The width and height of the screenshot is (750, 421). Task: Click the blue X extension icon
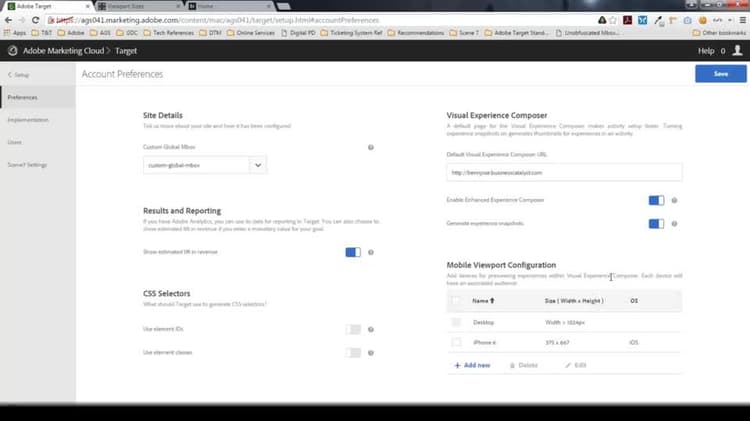click(642, 20)
